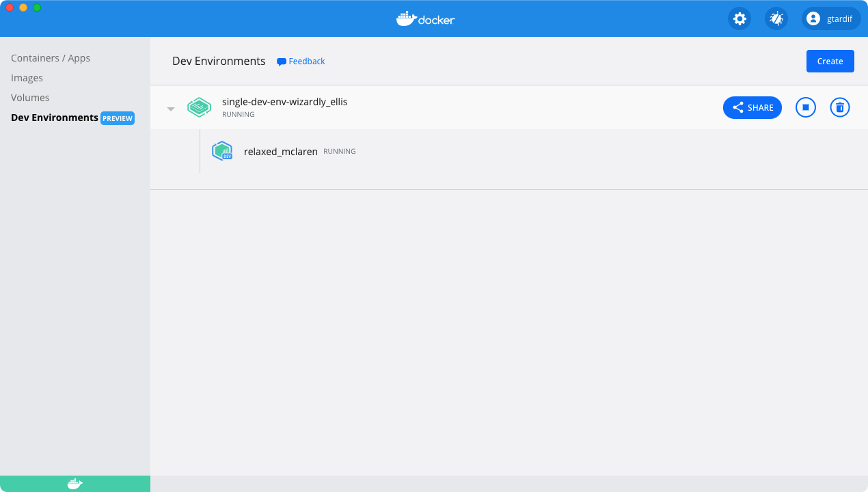Viewport: 868px width, 492px height.
Task: Click the Docker whale logo in header
Action: tap(425, 18)
